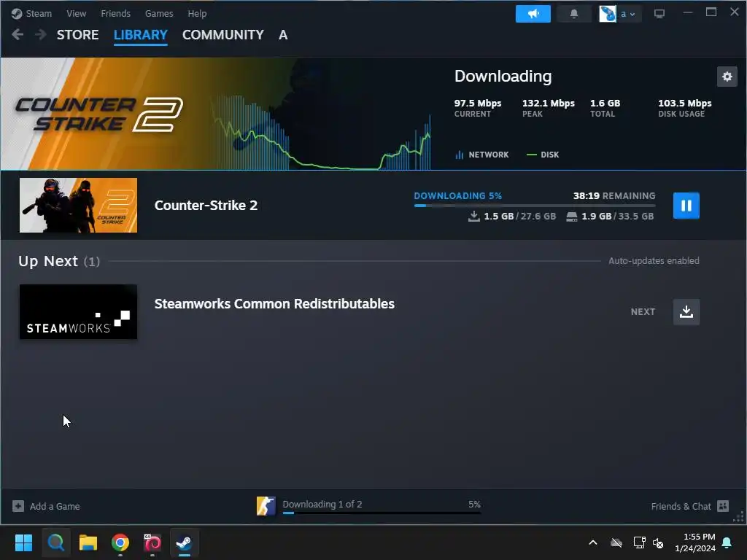Start Steamworks download with arrow button
Viewport: 747px width, 560px height.
pos(686,312)
